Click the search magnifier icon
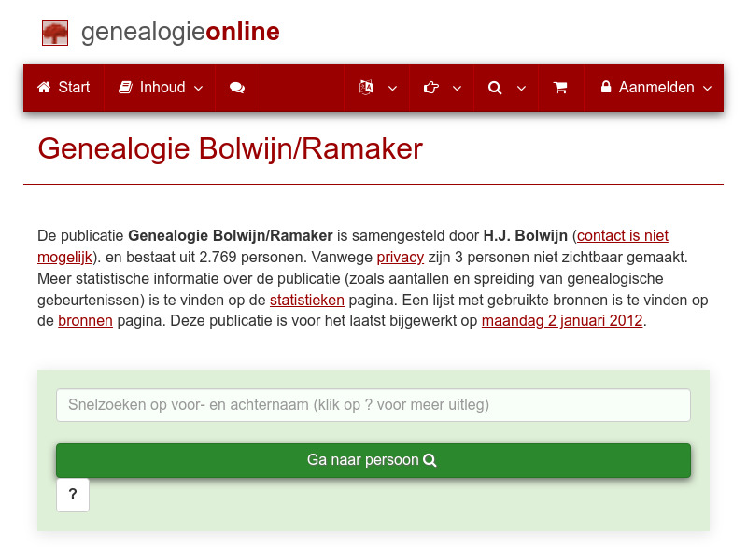The width and height of the screenshot is (747, 560). [494, 88]
